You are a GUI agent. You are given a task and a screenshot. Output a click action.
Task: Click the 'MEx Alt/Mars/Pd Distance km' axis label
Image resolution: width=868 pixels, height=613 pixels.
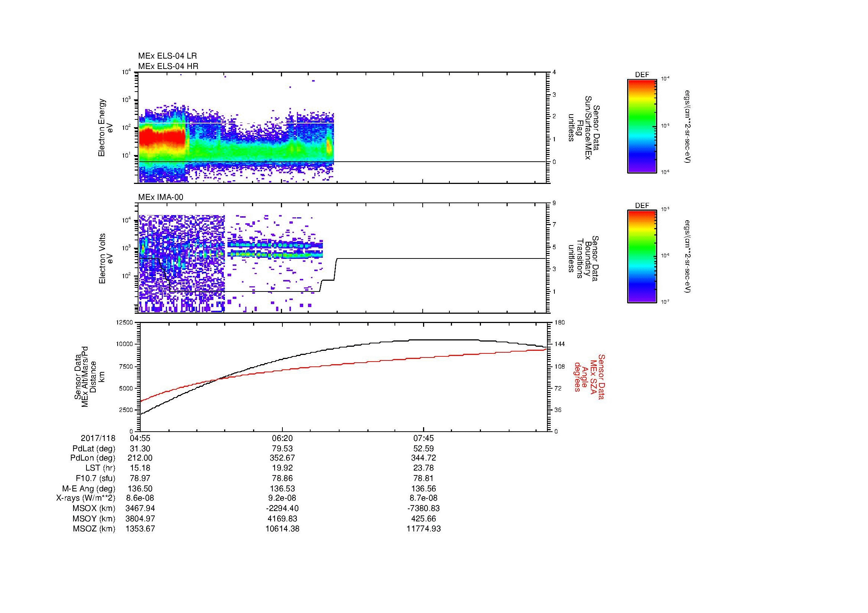89,376
